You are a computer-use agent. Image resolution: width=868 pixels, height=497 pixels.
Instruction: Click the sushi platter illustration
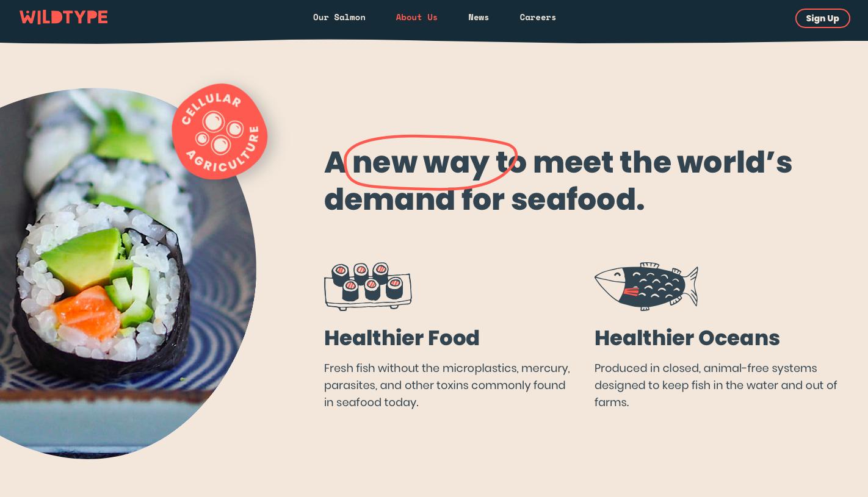368,287
